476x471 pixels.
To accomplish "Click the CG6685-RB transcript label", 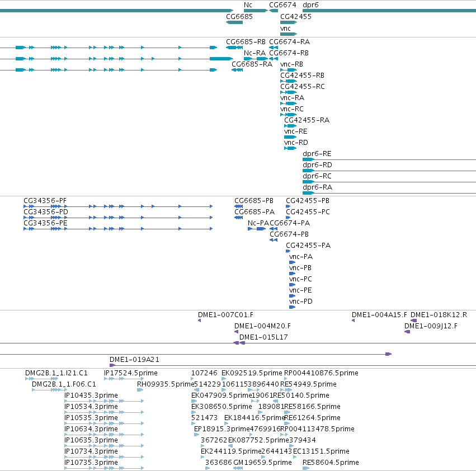I will (x=246, y=42).
